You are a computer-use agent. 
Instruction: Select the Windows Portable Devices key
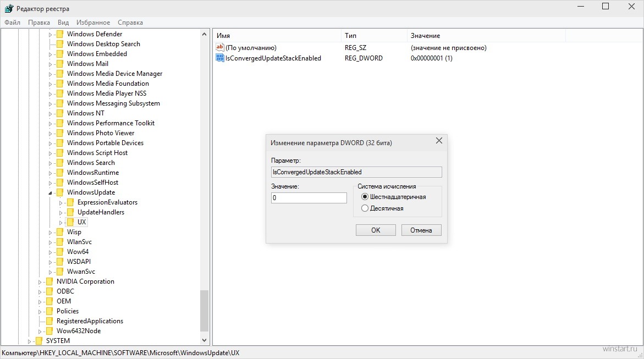(x=105, y=143)
